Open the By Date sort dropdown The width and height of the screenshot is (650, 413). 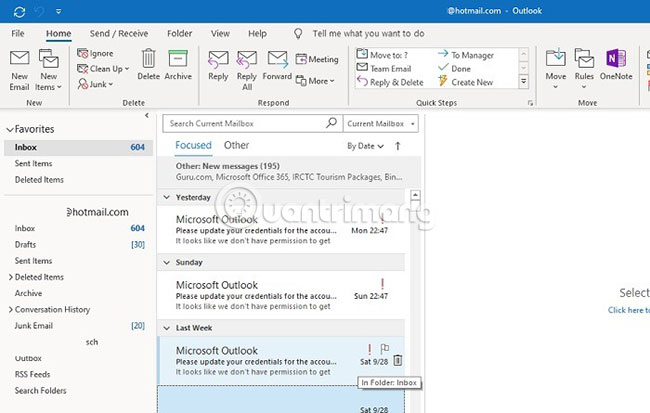point(365,146)
